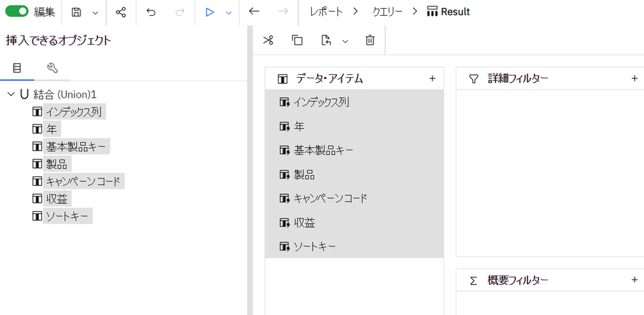Screen dimensions: 644x315
Task: Select 製品 in the data items list
Action: coord(354,174)
